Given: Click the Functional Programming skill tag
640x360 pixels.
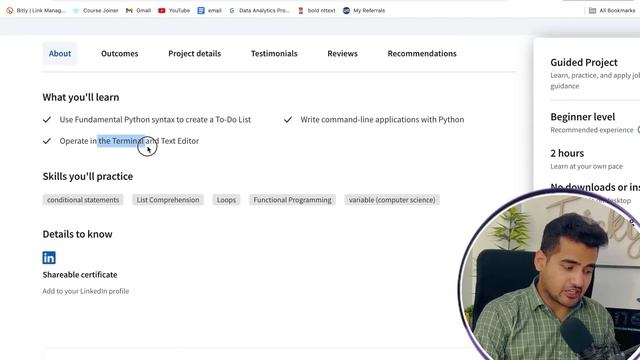Looking at the screenshot, I should click(x=292, y=200).
